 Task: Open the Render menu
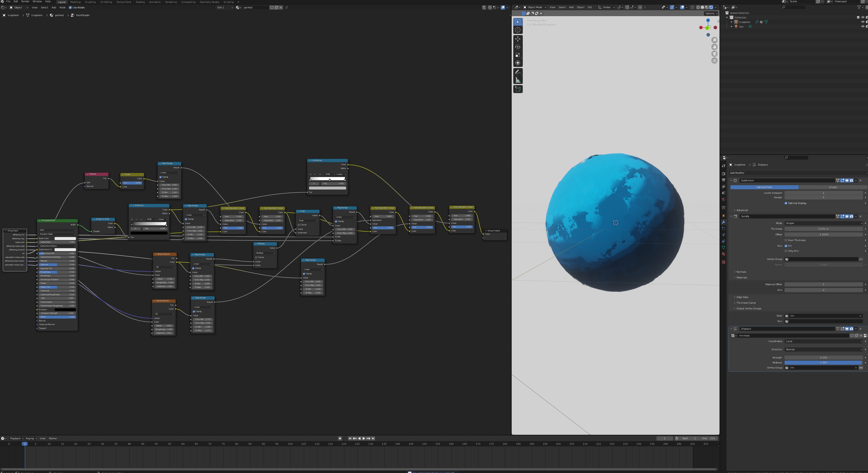pos(25,2)
